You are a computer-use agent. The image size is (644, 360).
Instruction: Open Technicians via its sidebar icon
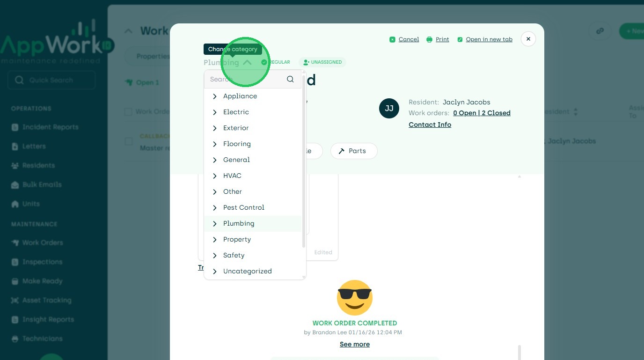pyautogui.click(x=15, y=338)
